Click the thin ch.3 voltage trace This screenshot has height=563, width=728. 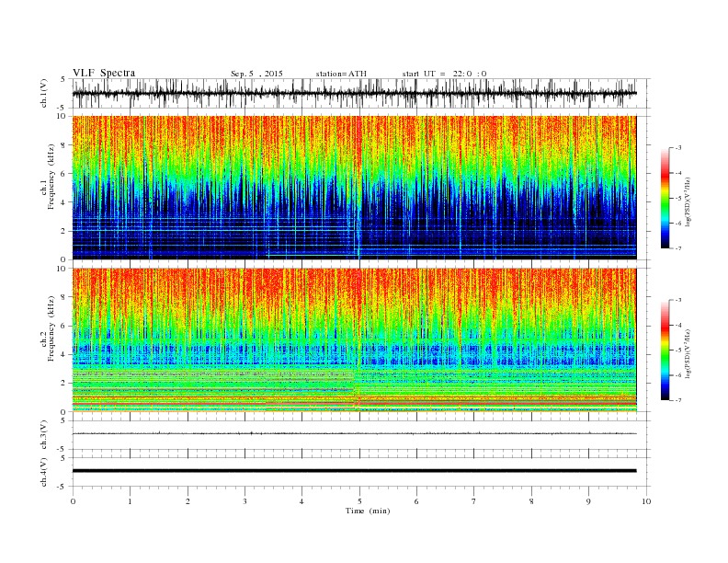[x=354, y=433]
